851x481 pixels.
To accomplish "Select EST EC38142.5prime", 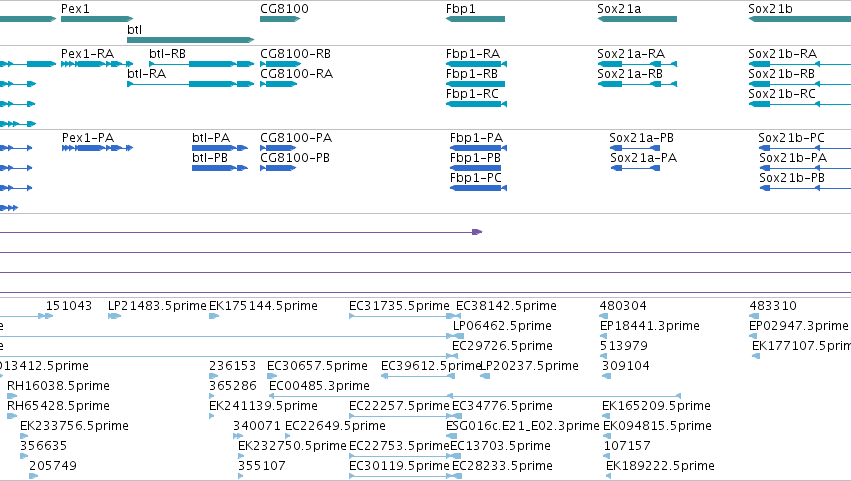I will 506,306.
